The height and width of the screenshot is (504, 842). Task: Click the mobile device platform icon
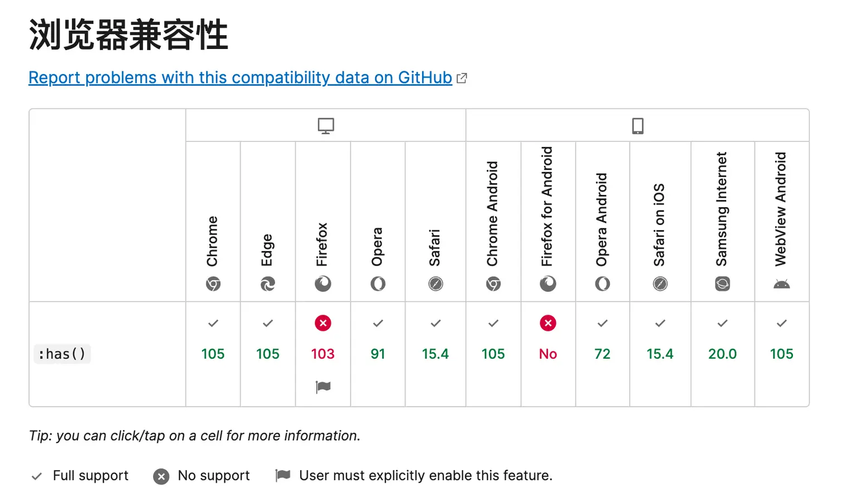[638, 126]
